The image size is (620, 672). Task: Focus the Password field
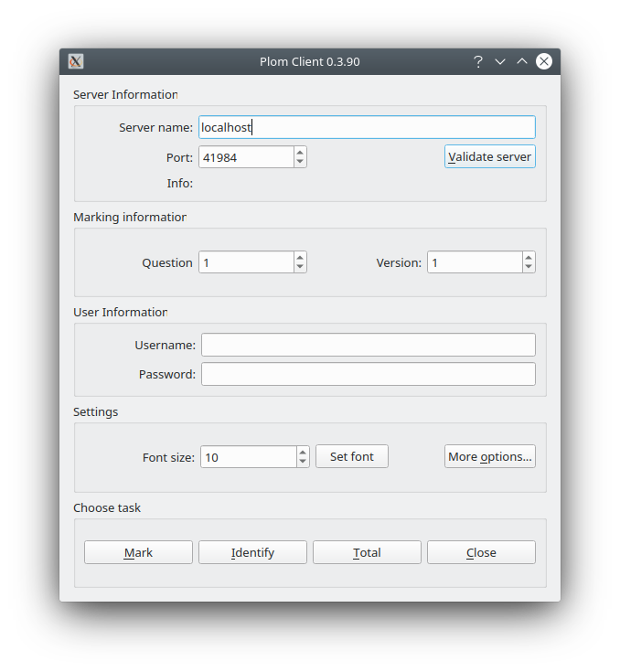(x=369, y=374)
